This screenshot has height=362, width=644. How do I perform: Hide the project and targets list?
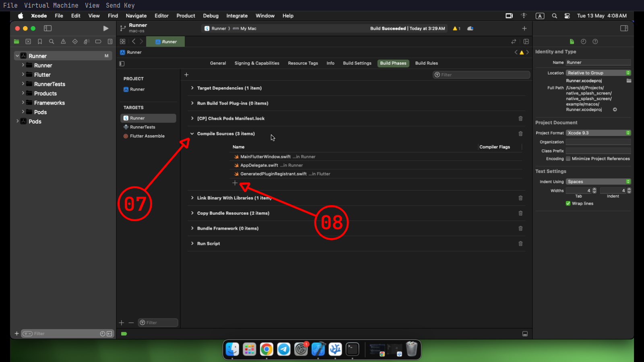(122, 64)
